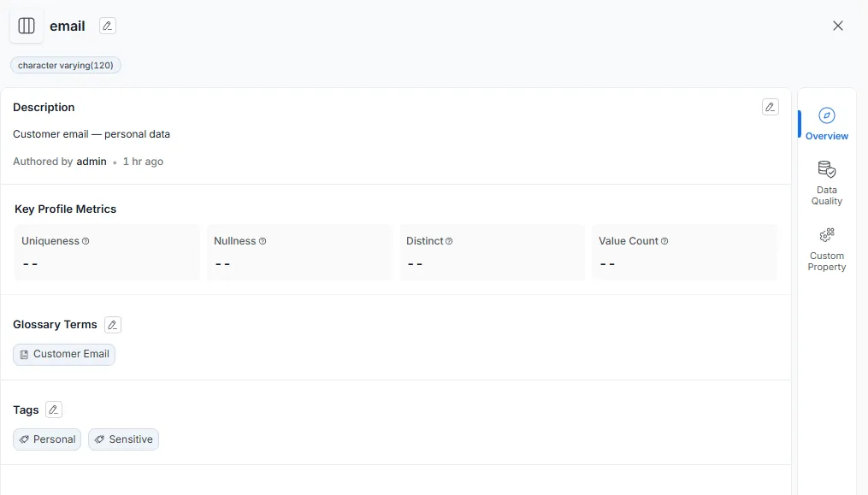Show the Distinct help tooltip icon
Viewport: 868px width, 495px height.
[x=449, y=241]
